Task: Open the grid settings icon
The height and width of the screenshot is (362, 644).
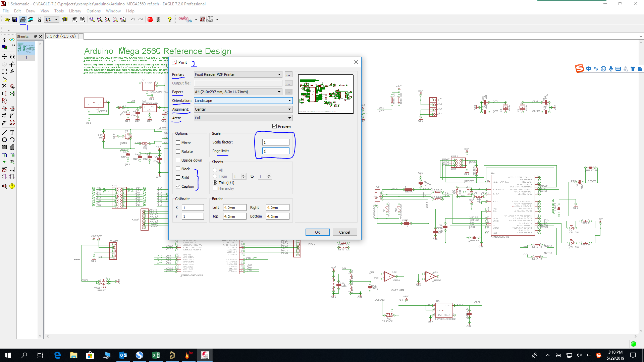Action: (x=7, y=28)
